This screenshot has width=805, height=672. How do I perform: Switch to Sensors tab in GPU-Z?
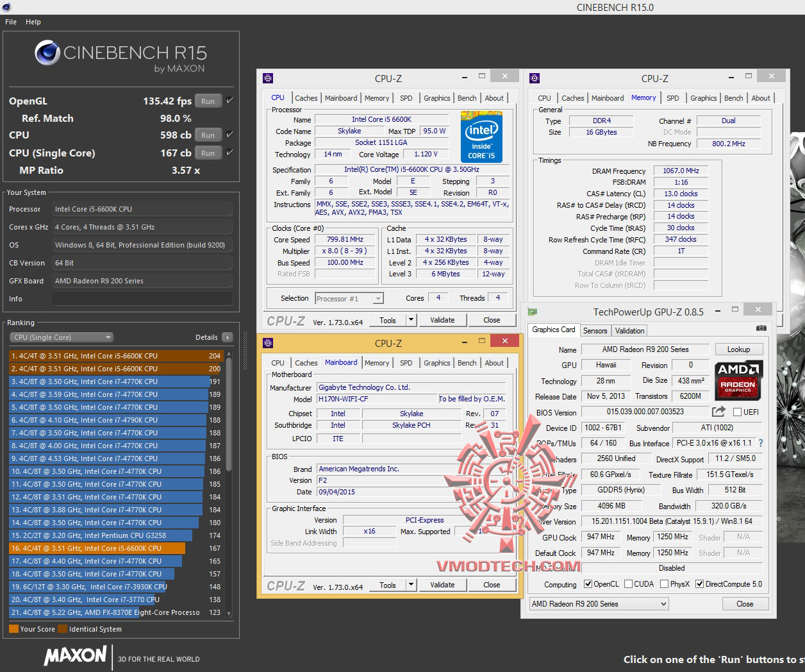coord(595,331)
